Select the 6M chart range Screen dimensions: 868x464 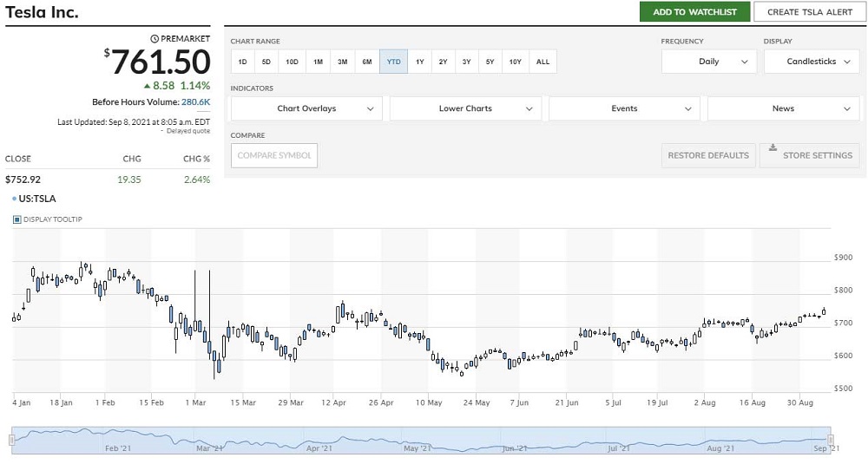coord(367,62)
